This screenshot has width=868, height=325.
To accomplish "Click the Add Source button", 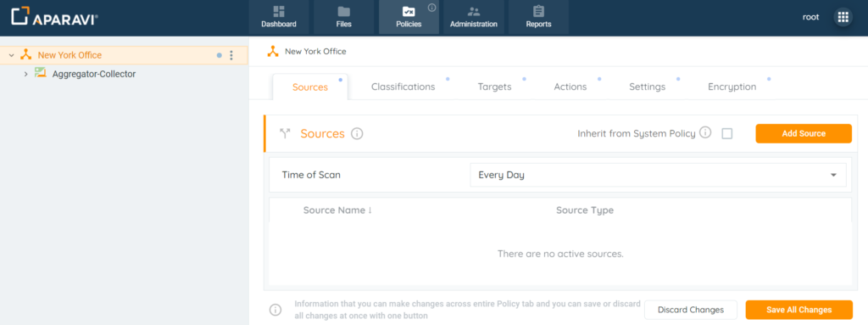I will (x=804, y=134).
